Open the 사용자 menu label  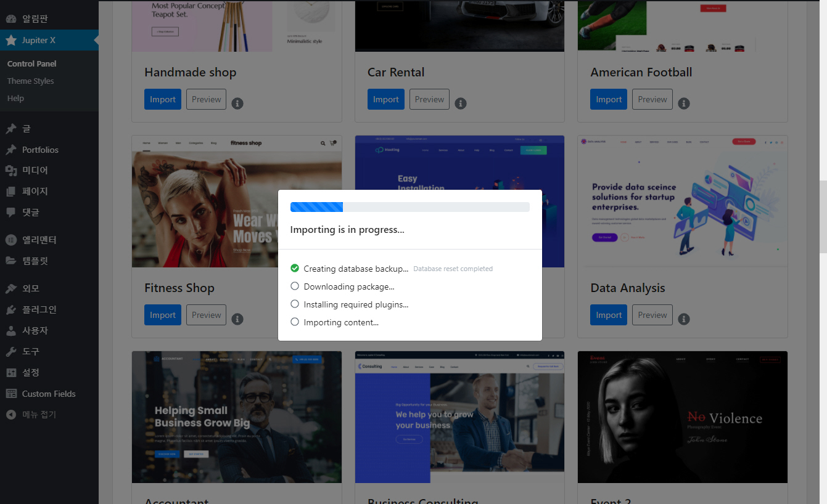pos(35,330)
